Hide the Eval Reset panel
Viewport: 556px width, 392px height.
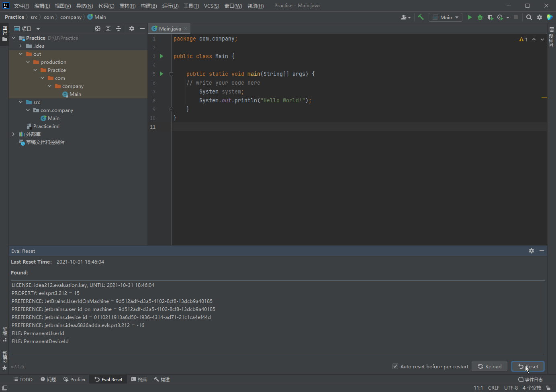tap(542, 251)
